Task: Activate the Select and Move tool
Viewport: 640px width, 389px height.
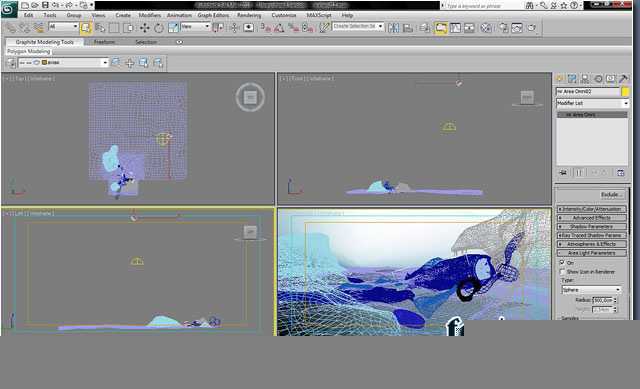Action: coord(144,28)
